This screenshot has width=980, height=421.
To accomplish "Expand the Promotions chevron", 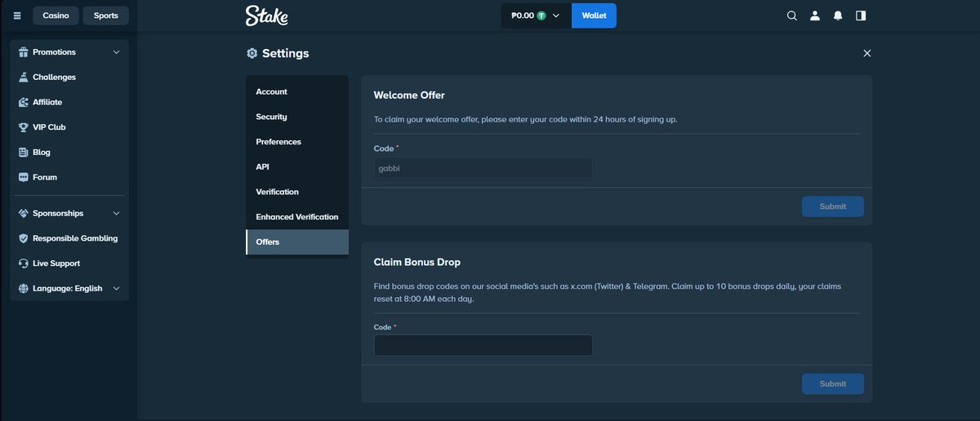I will click(116, 52).
